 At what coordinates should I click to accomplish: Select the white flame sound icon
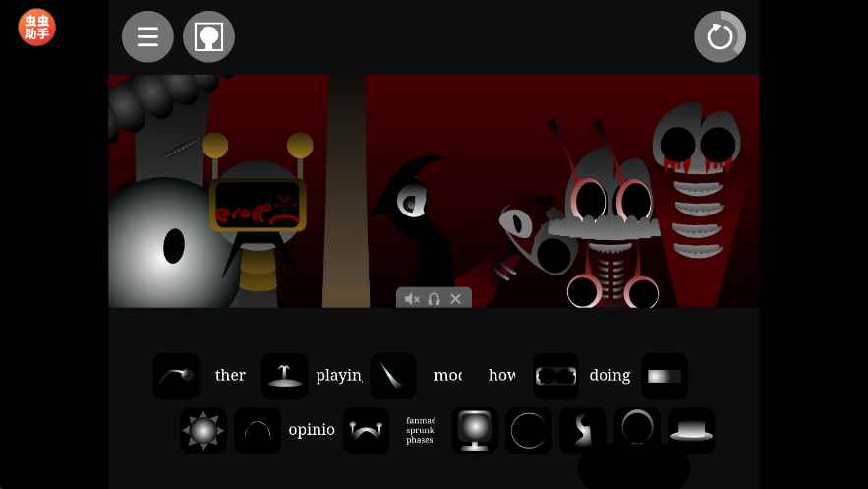pos(583,430)
